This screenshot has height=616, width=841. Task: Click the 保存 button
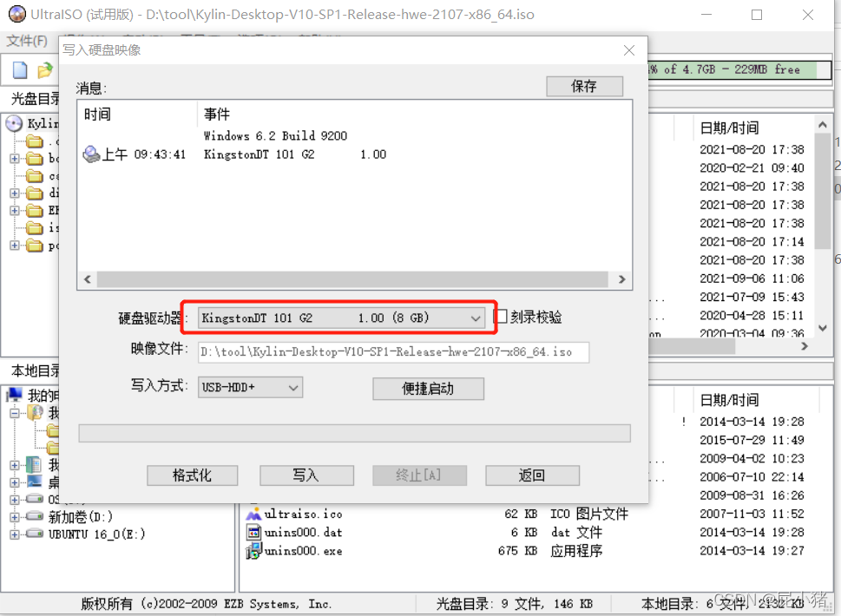click(584, 86)
